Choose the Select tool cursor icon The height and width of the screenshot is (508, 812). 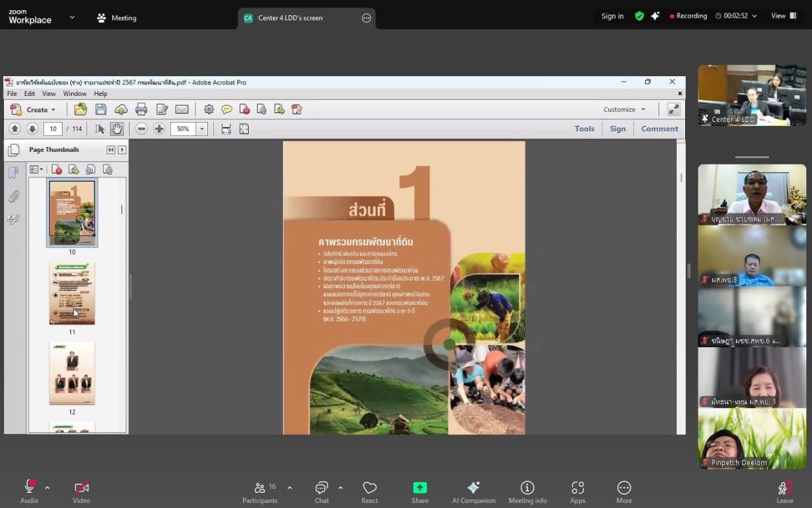click(100, 129)
